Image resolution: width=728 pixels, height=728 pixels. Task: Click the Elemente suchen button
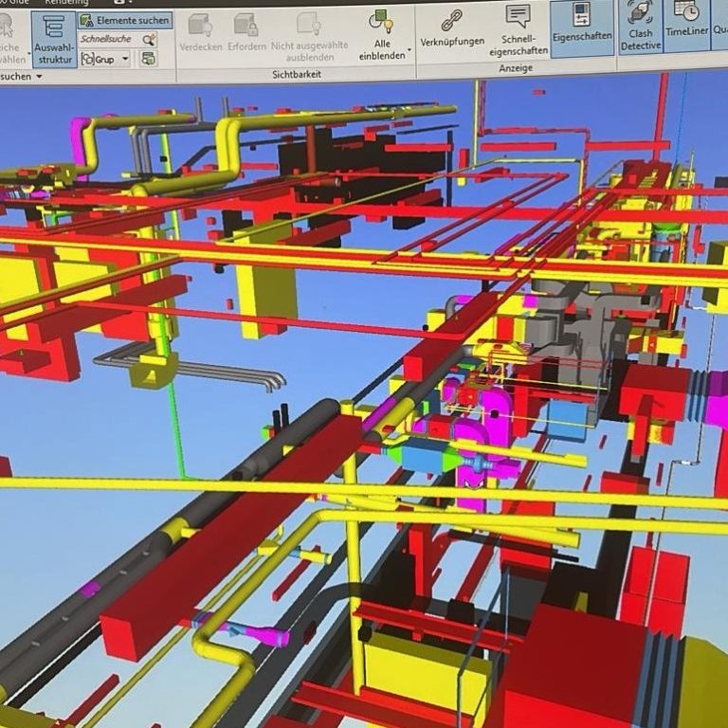click(x=125, y=20)
